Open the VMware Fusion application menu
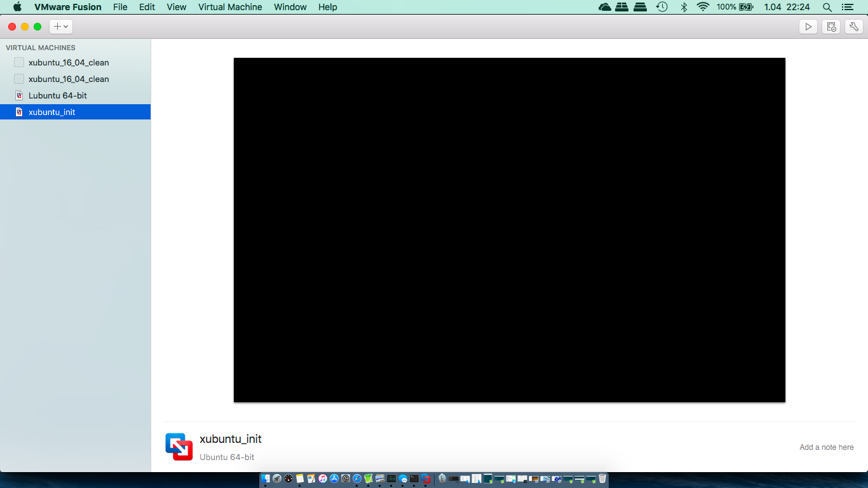Screen dimensions: 868x488 click(68, 7)
